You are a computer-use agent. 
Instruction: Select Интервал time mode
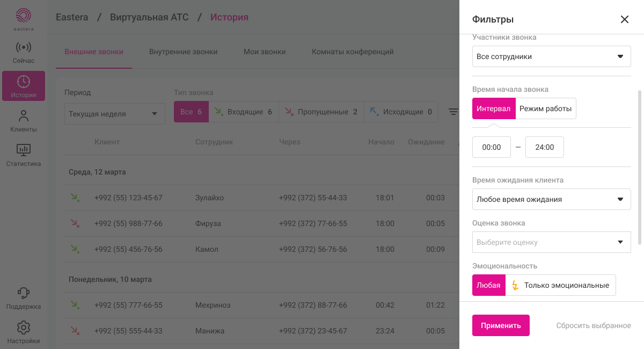[x=494, y=108]
